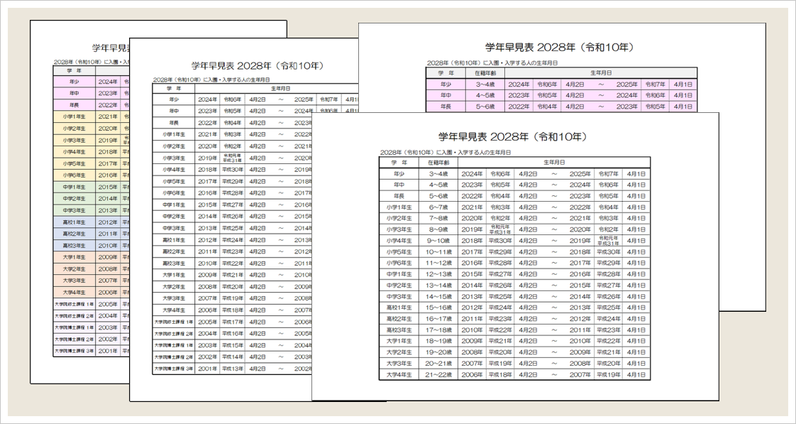Image resolution: width=796 pixels, height=424 pixels.
Task: Click the 学年 header in the back-right pink sheet
Action: [x=446, y=73]
